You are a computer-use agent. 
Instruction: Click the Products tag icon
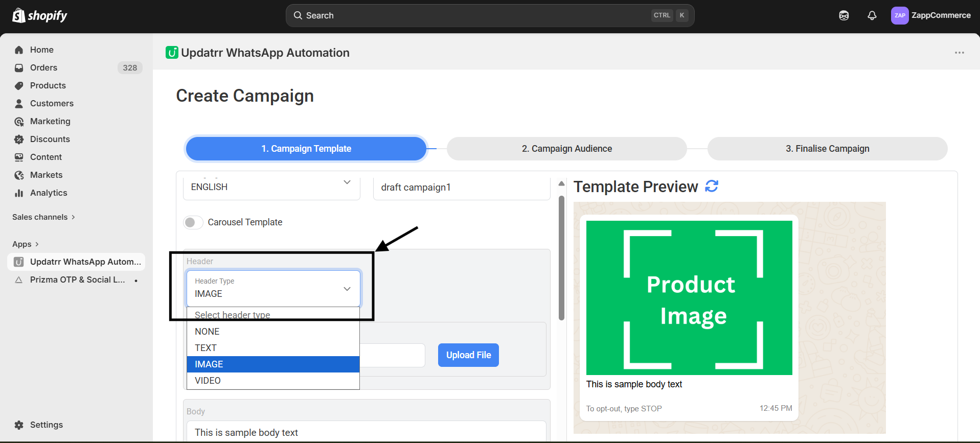pos(19,85)
